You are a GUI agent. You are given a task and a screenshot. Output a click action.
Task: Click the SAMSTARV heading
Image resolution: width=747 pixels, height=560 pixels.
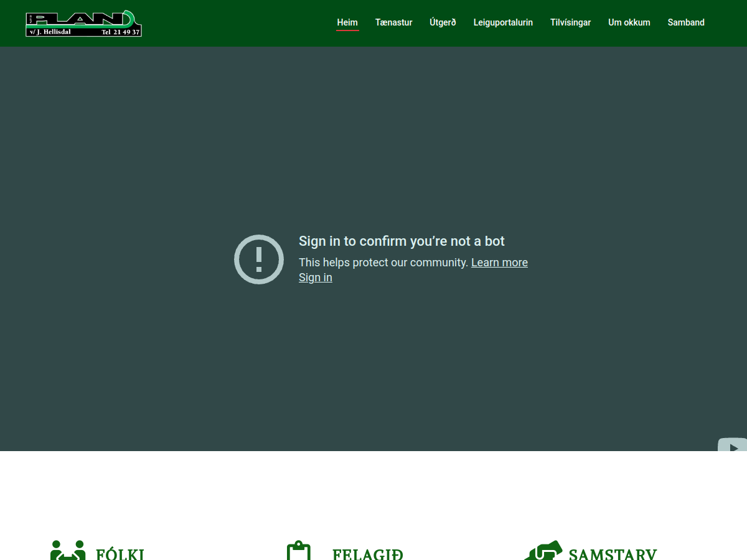pos(613,554)
